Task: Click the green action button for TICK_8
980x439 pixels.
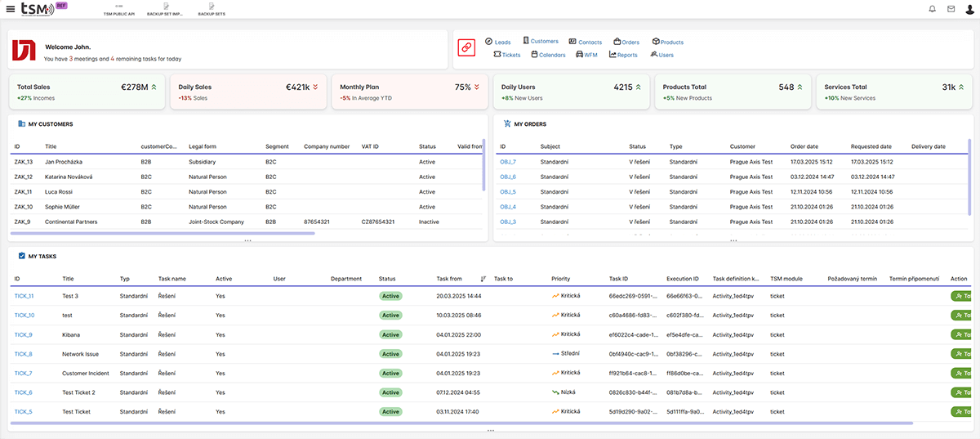Action: [x=960, y=354]
